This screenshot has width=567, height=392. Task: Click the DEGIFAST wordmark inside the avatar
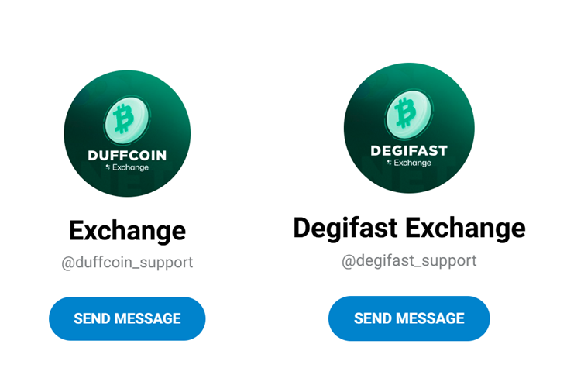coord(409,150)
